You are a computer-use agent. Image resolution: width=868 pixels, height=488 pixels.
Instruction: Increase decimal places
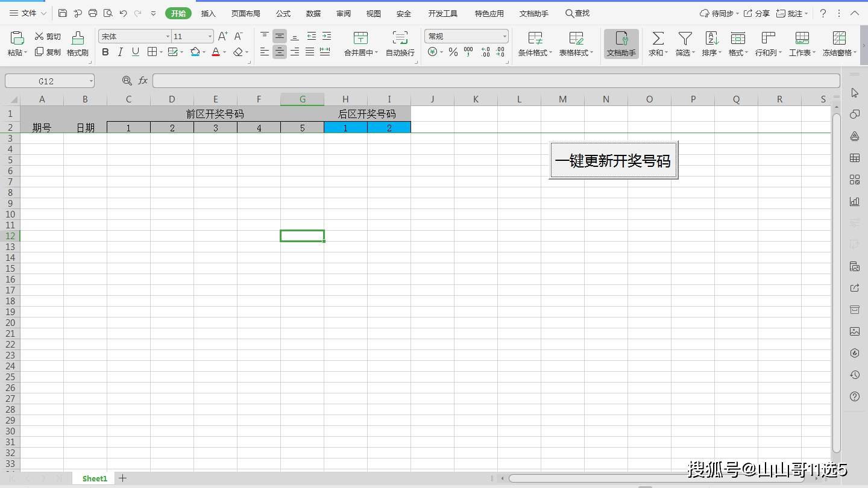pos(485,52)
